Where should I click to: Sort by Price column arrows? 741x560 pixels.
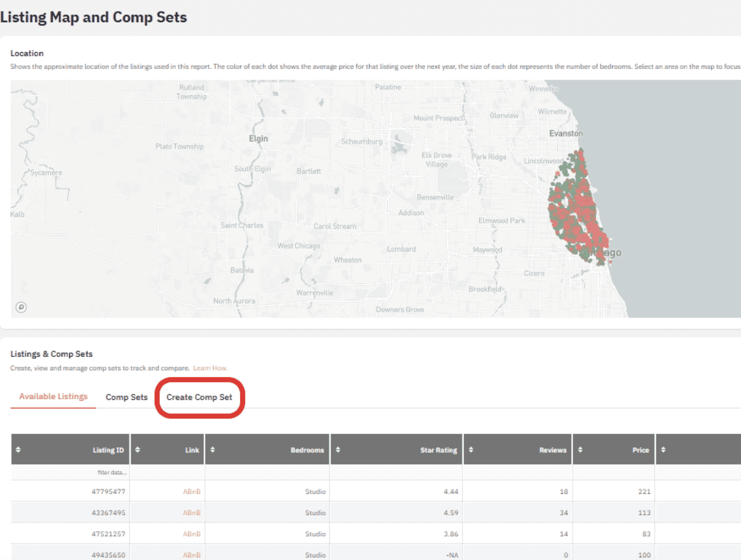[x=580, y=450]
